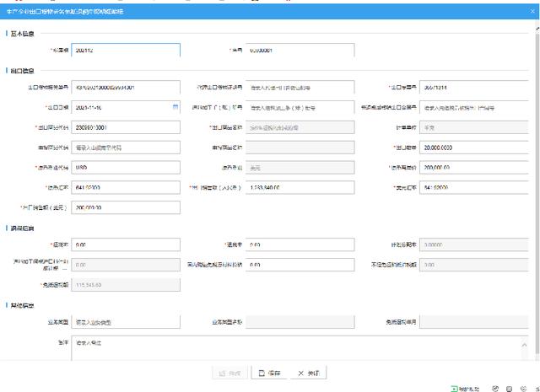
Task: Click the 人民币离岸价 field showing 1,233,840.00
Action: [299, 186]
